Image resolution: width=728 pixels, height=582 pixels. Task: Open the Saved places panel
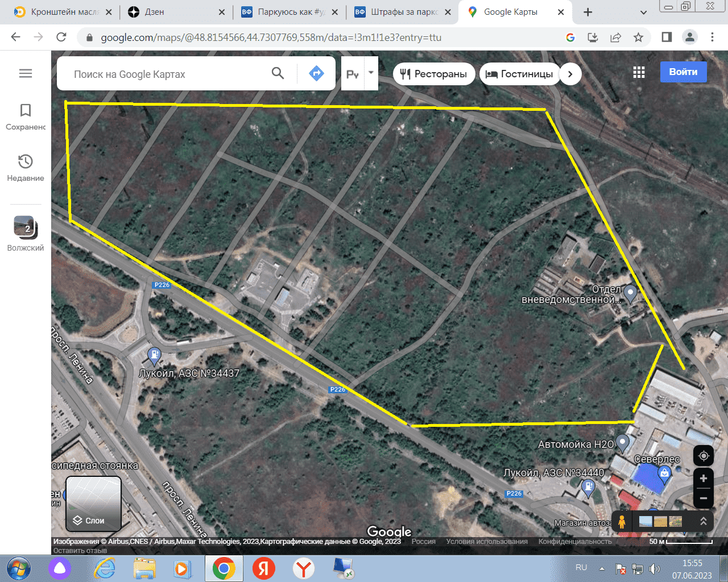26,117
